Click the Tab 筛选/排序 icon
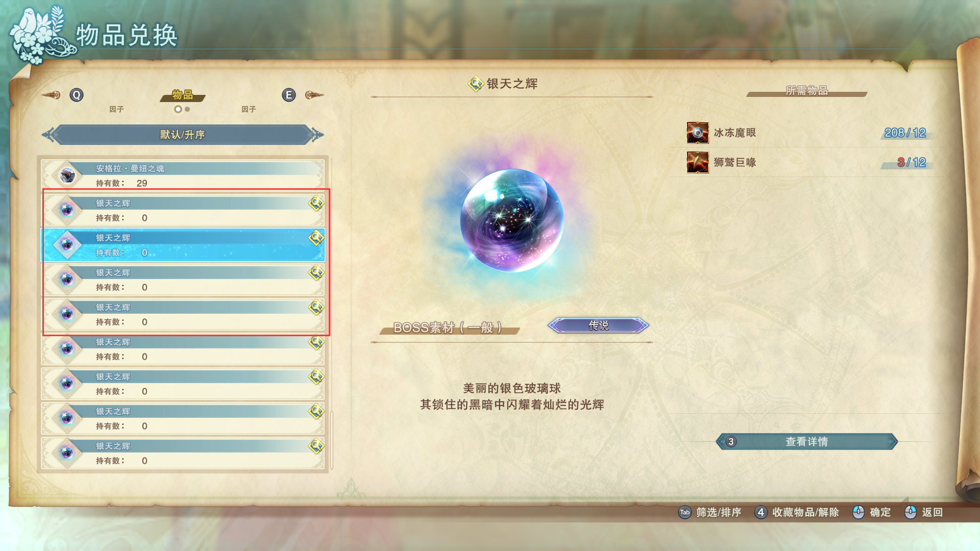Viewport: 980px width, 551px height. tap(684, 512)
